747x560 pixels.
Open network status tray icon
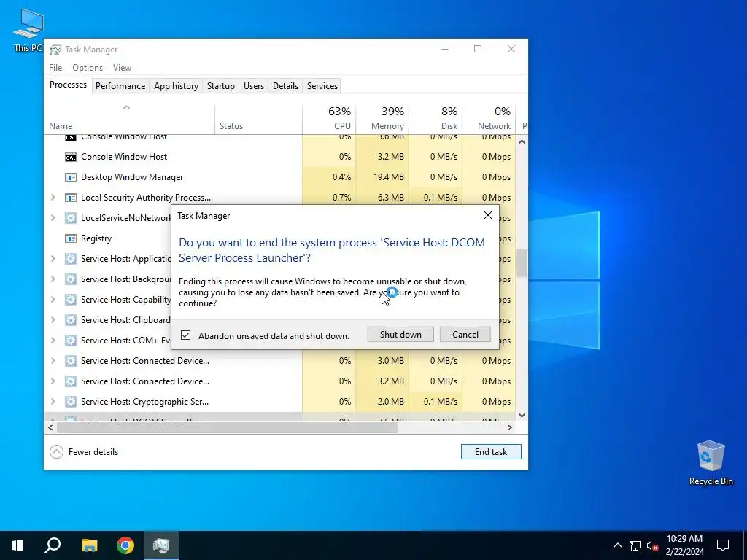coord(635,545)
